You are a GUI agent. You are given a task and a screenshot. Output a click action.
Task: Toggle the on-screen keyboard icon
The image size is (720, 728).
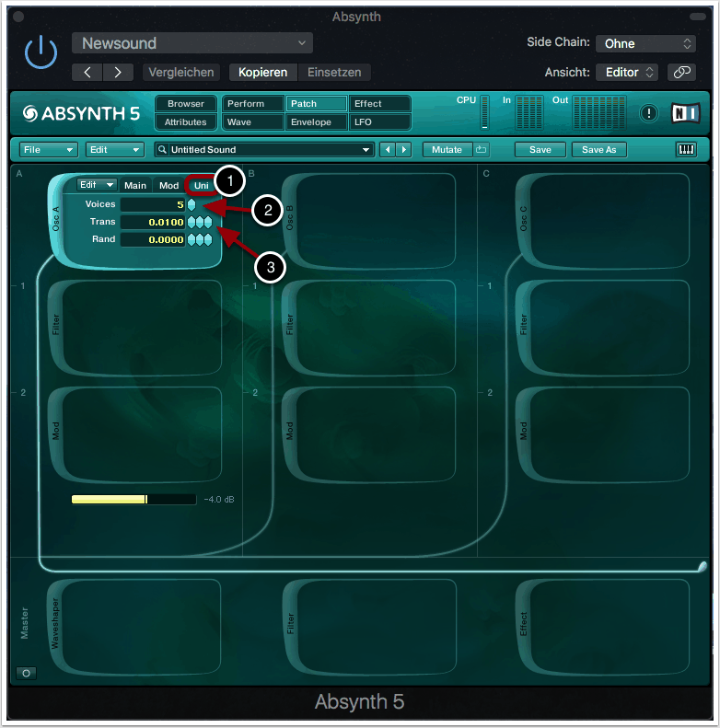(x=686, y=149)
